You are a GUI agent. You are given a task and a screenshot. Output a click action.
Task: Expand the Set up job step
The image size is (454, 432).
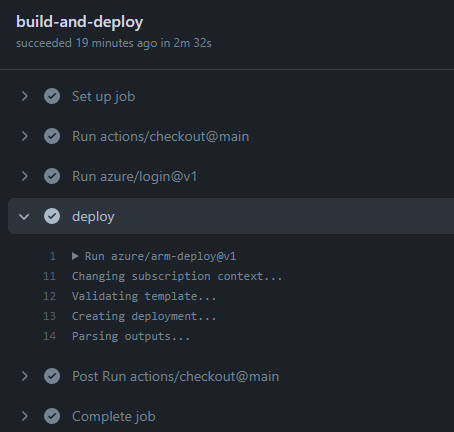(24, 96)
